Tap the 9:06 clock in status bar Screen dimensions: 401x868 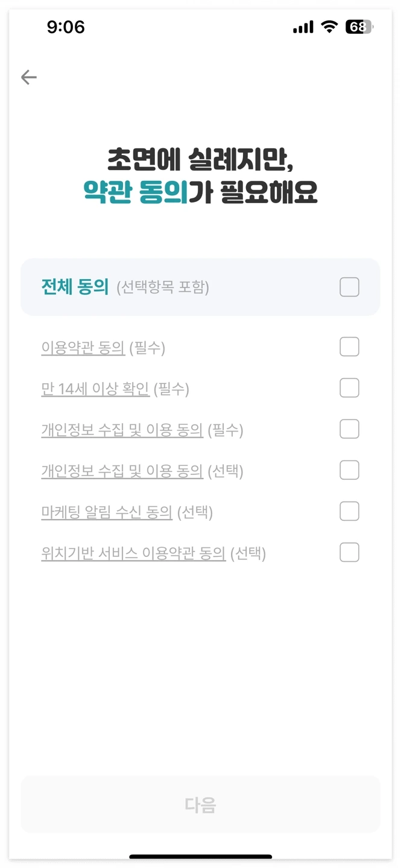tap(66, 27)
